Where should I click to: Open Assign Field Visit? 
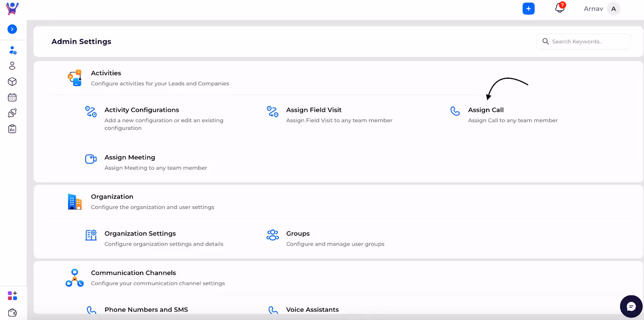(314, 110)
